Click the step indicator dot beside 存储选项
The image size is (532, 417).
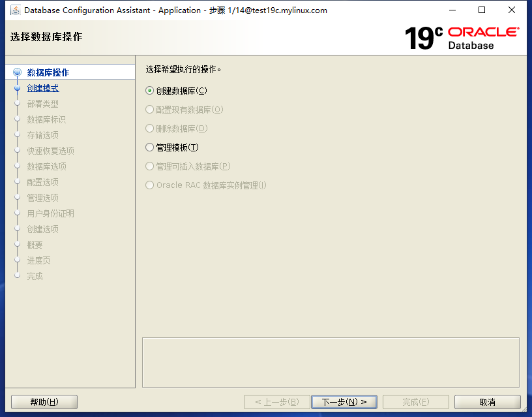point(18,135)
